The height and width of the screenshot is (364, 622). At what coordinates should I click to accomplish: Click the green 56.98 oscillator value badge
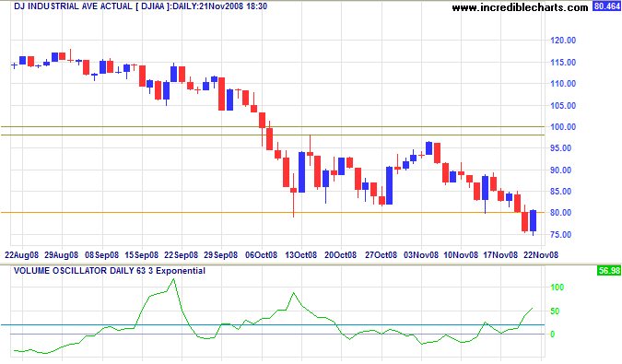point(609,271)
